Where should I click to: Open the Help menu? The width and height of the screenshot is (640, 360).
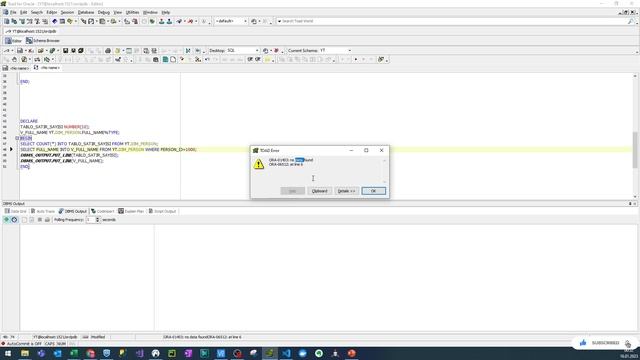coord(165,13)
